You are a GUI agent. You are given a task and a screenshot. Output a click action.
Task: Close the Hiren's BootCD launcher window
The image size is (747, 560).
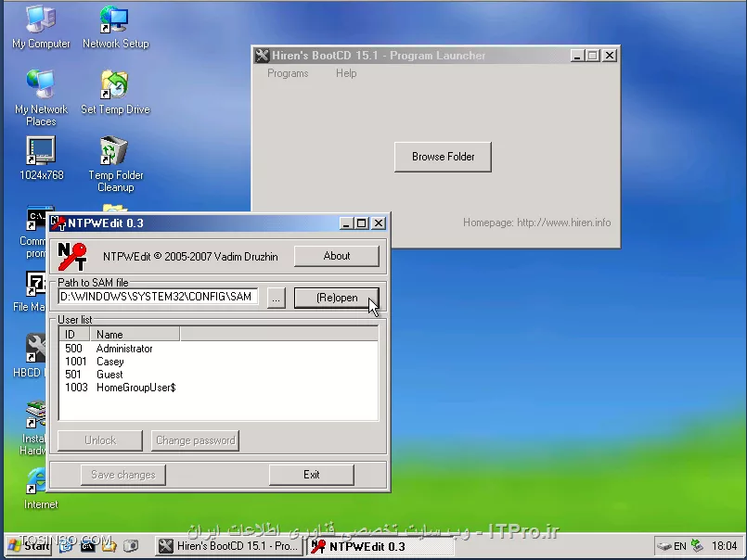coord(610,56)
